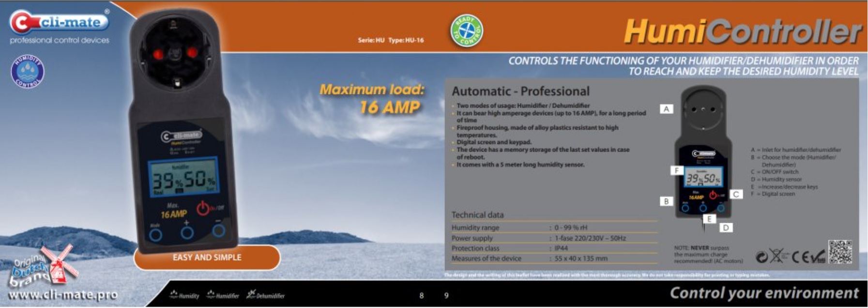Screen dimensions: 868x308
Task: Click the plus button circle on the large device
Action: (x=187, y=233)
